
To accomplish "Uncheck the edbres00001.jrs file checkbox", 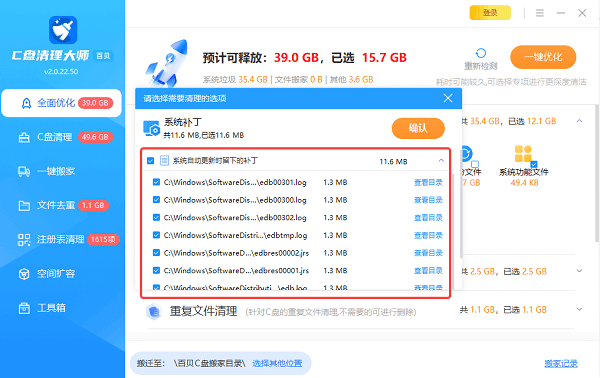I will (156, 270).
